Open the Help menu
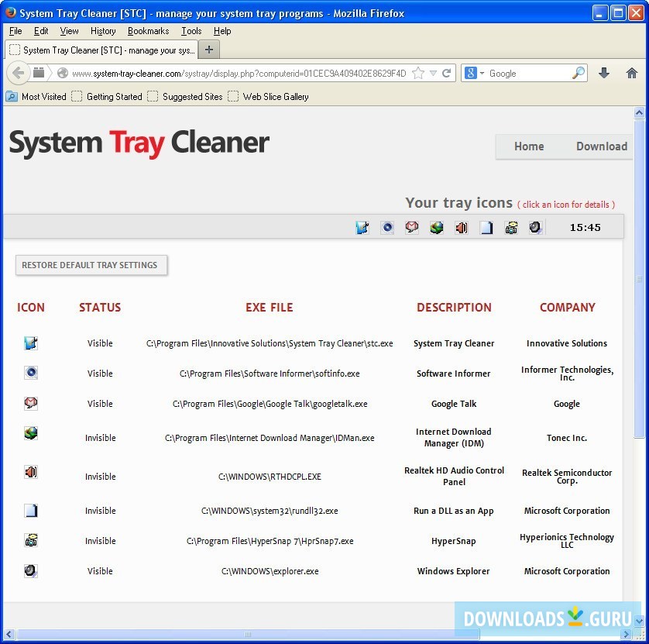649x644 pixels. [x=222, y=31]
